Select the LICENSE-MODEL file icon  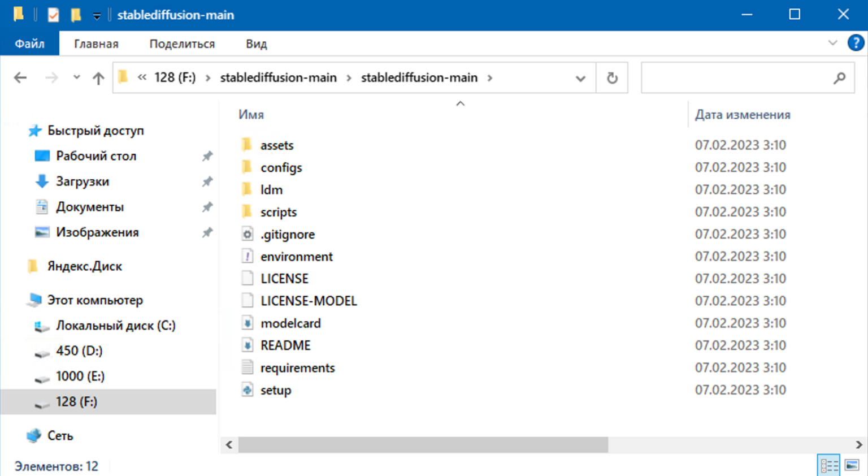(247, 301)
